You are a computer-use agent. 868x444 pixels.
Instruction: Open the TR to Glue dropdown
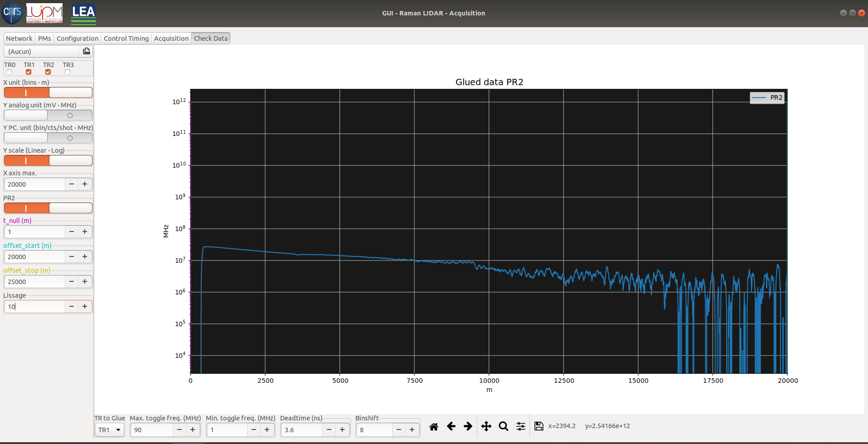(110, 430)
